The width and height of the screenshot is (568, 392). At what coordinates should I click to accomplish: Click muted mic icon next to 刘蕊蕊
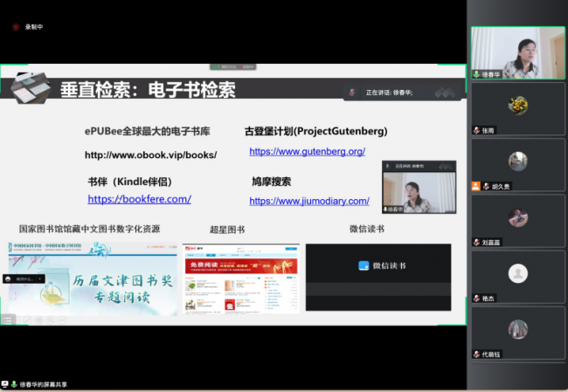[x=477, y=242]
